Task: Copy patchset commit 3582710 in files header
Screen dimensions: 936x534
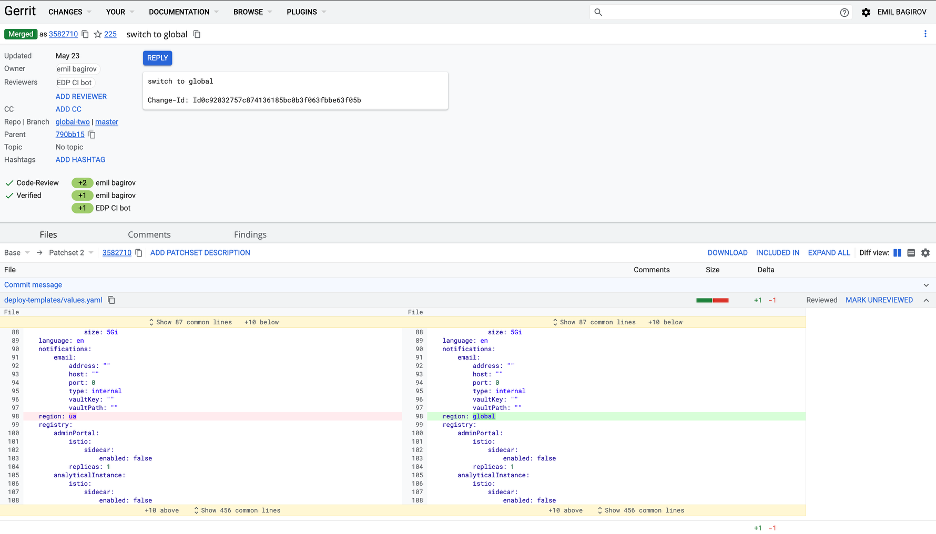Action: coord(138,253)
